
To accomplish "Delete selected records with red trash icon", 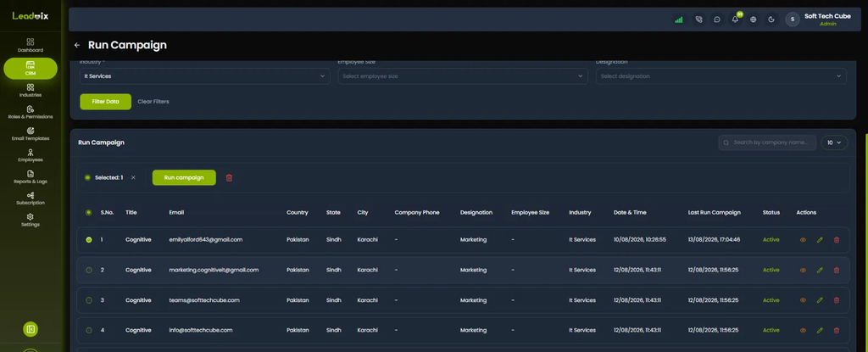I will pos(229,178).
